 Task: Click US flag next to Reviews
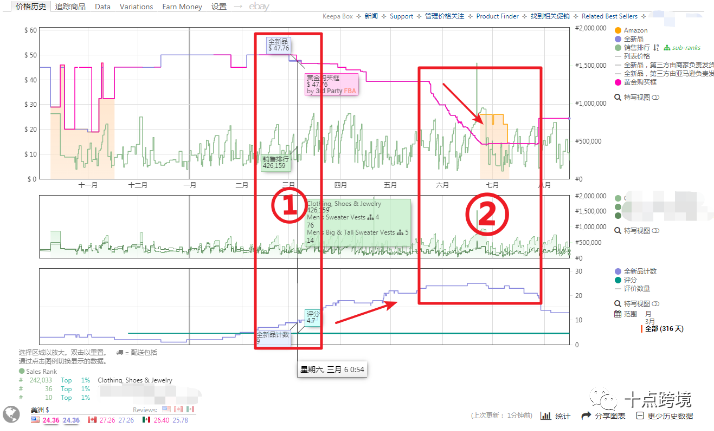[x=166, y=409]
